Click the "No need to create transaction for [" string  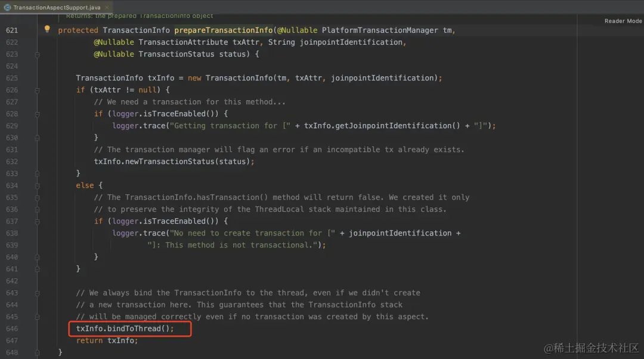[x=253, y=233]
